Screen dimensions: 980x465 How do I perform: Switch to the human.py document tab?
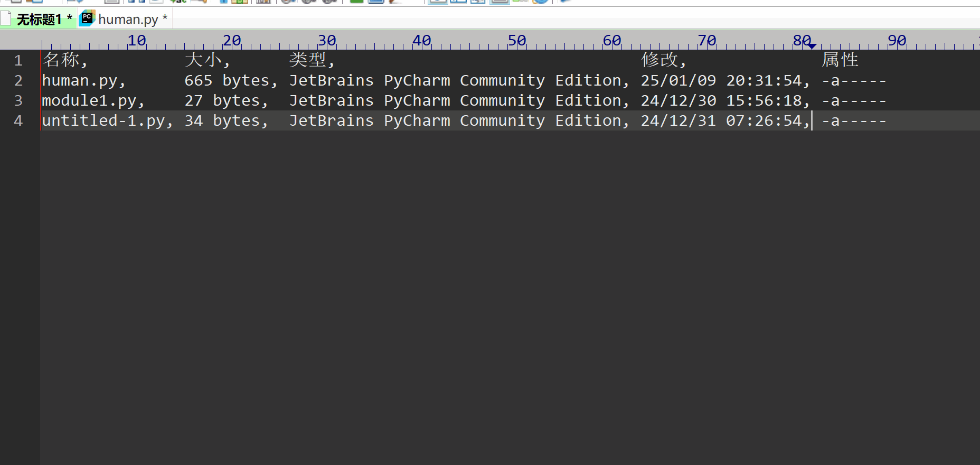(126, 19)
